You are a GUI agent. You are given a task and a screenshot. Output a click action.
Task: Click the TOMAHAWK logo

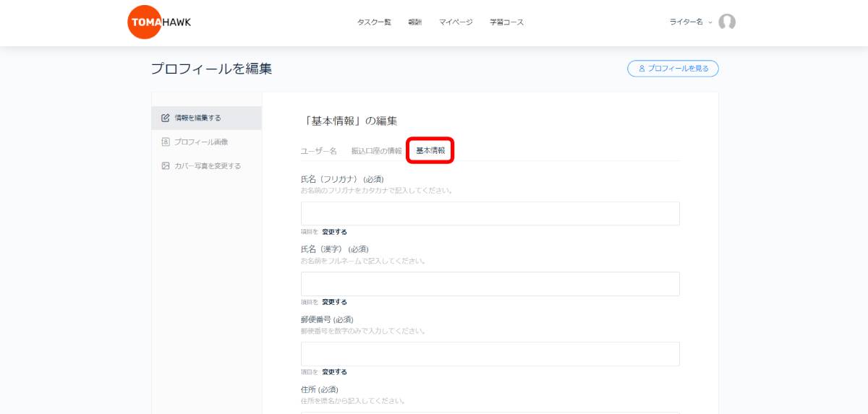click(x=159, y=22)
